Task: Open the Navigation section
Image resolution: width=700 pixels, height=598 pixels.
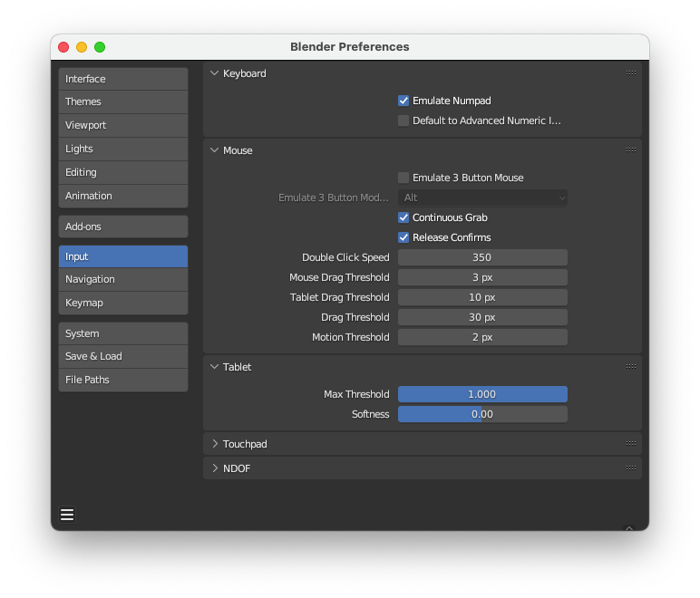Action: 123,279
